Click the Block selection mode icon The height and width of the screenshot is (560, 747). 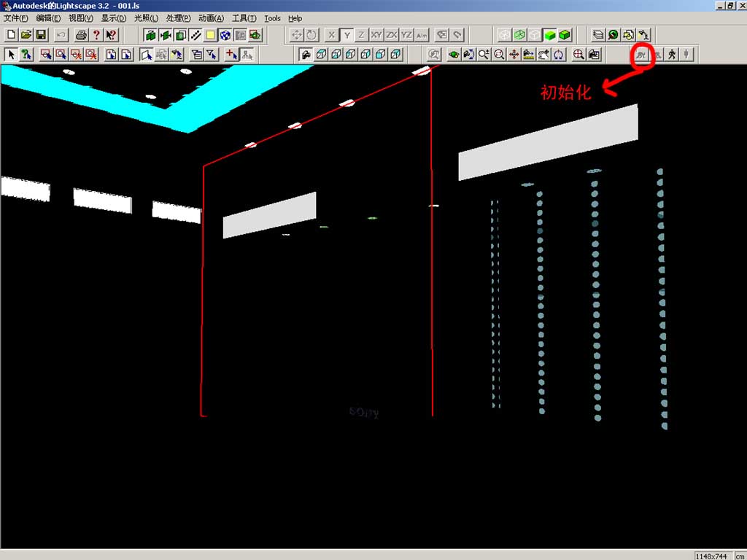161,54
